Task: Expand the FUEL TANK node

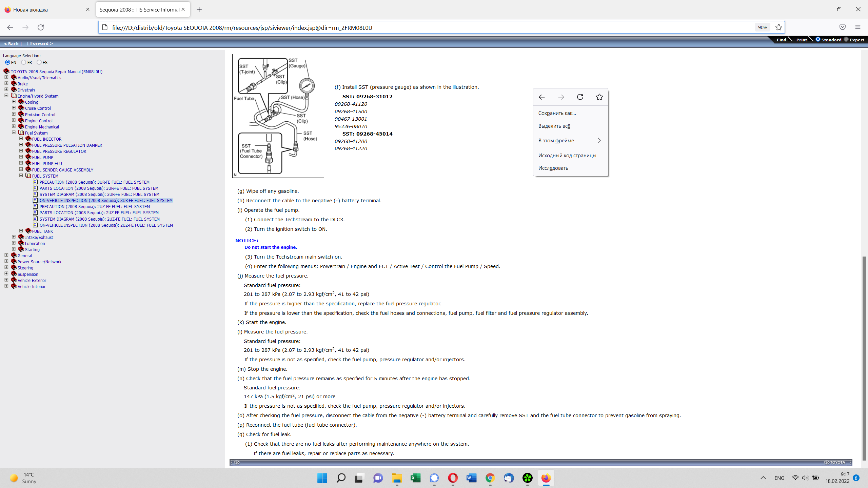Action: click(21, 231)
